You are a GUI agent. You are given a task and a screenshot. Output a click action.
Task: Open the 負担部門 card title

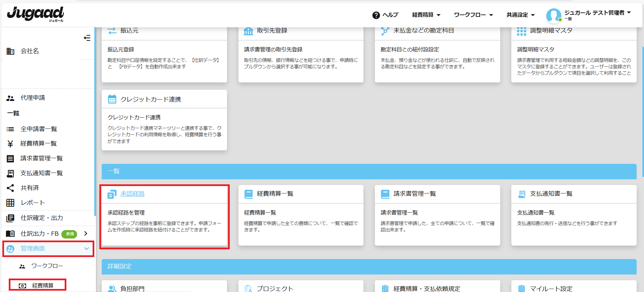pos(132,289)
